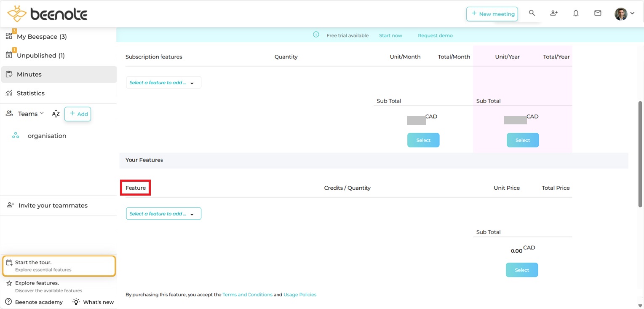Screen dimensions: 644x309
Task: Select Minutes in the sidebar
Action: 29,74
